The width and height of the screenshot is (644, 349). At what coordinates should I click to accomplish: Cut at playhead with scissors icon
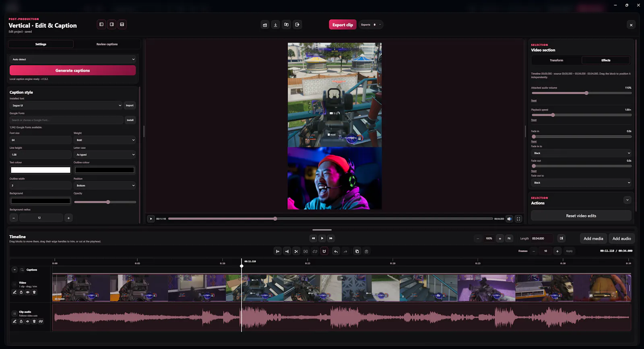(296, 251)
